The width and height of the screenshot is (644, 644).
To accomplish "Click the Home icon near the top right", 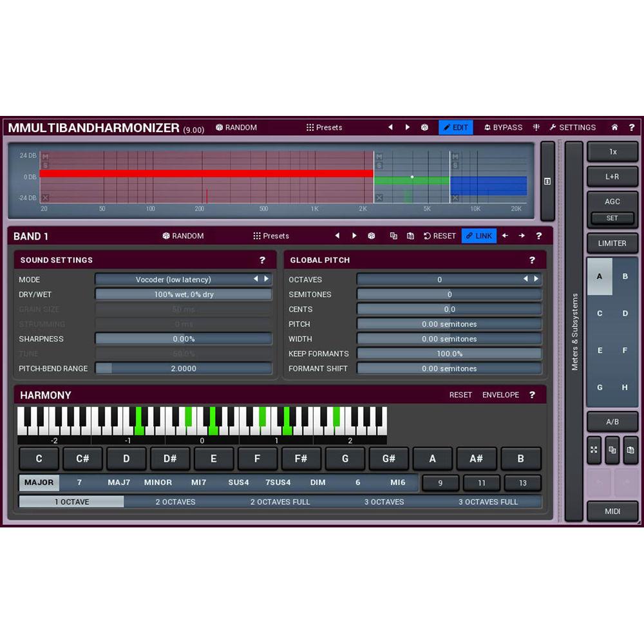I will [615, 128].
